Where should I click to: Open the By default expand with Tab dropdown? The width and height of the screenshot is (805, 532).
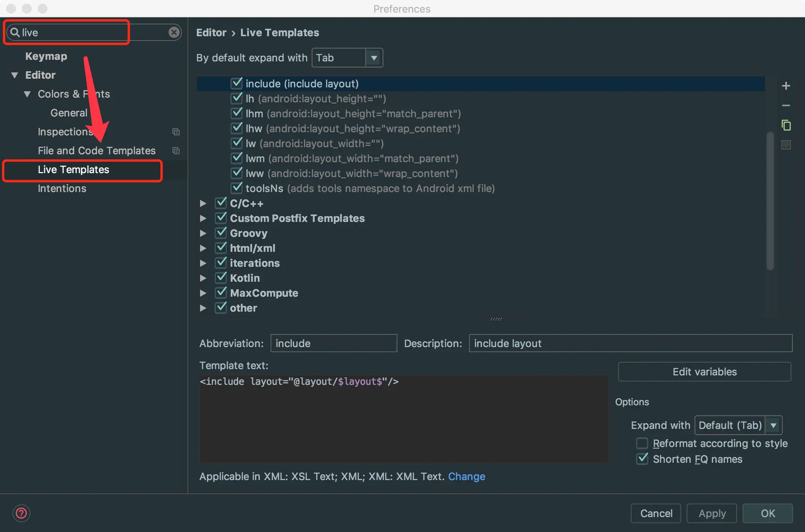point(347,58)
